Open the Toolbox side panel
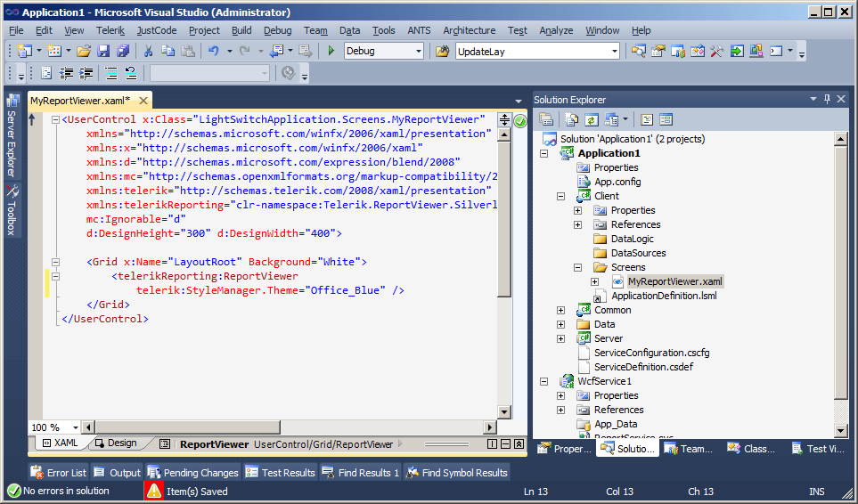The image size is (858, 504). click(x=12, y=210)
